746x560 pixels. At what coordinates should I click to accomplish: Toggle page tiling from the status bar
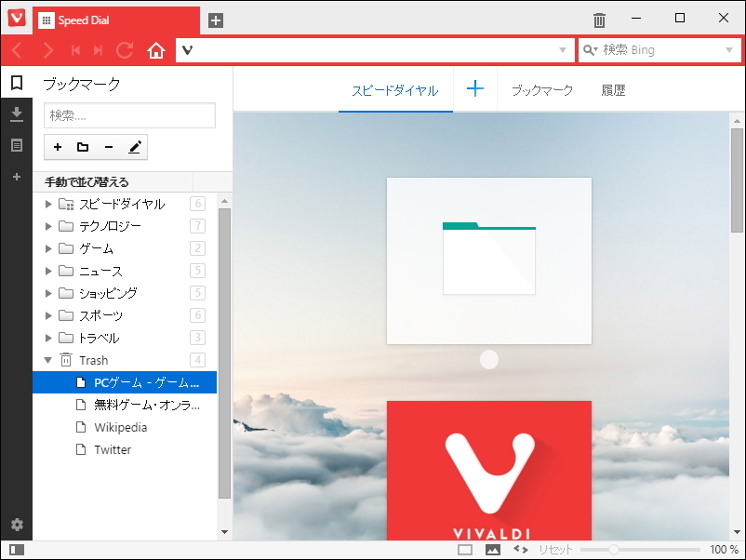[466, 549]
